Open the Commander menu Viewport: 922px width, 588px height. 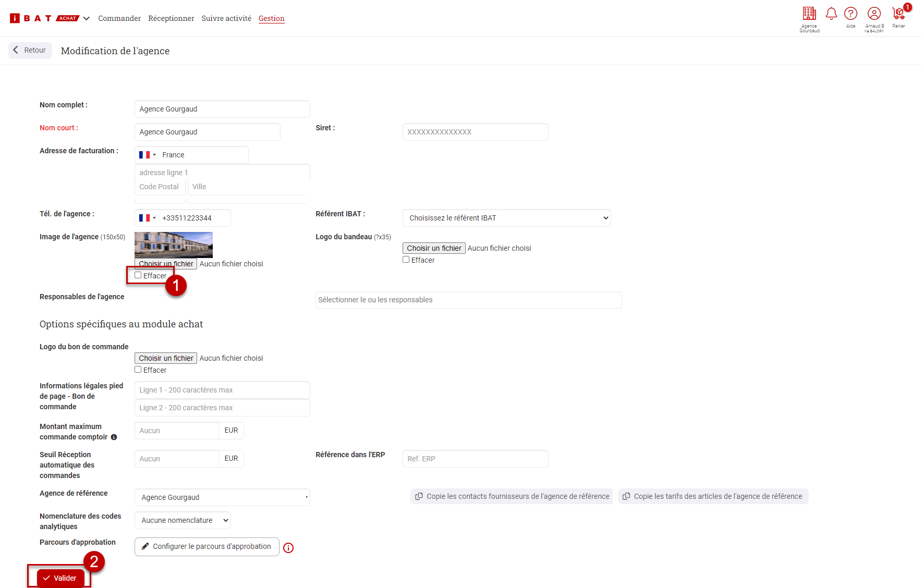119,18
